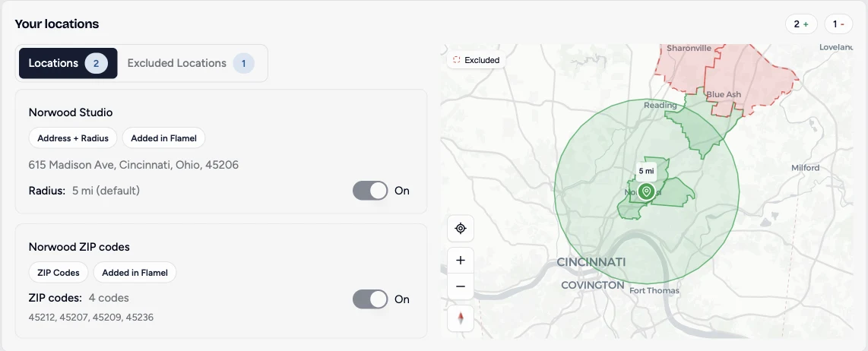
Task: Click Added in Flamel tag on ZIP codes card
Action: [135, 273]
